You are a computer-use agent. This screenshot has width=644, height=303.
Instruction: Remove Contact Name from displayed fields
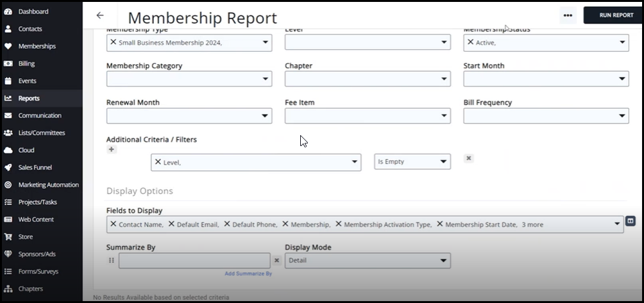pyautogui.click(x=114, y=224)
